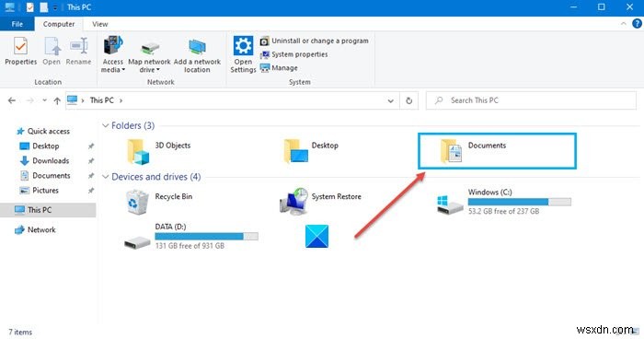Image resolution: width=644 pixels, height=339 pixels.
Task: Refresh the This PC view
Action: 409,100
